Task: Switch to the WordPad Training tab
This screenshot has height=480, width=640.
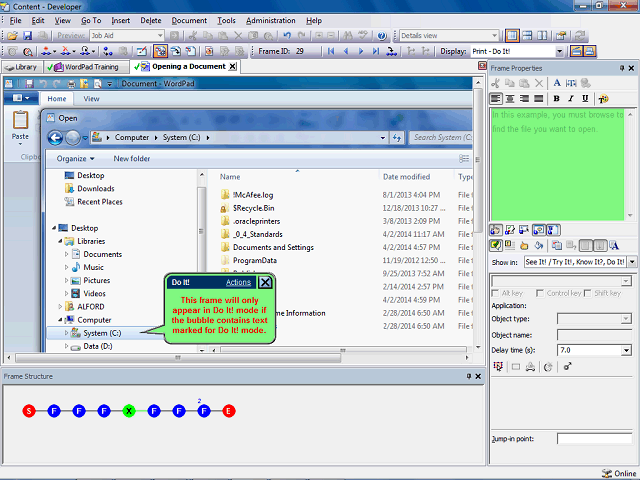Action: (87, 67)
